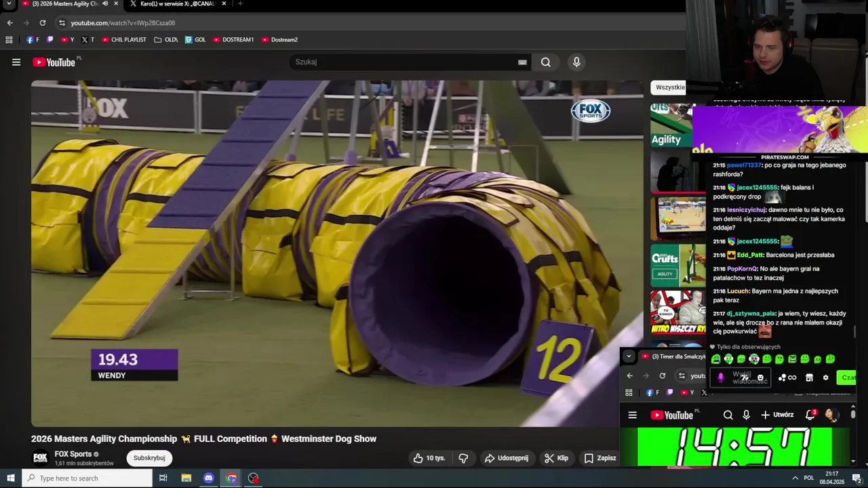Show hidden system tray icons
Screen dimensions: 868x488
(x=795, y=479)
